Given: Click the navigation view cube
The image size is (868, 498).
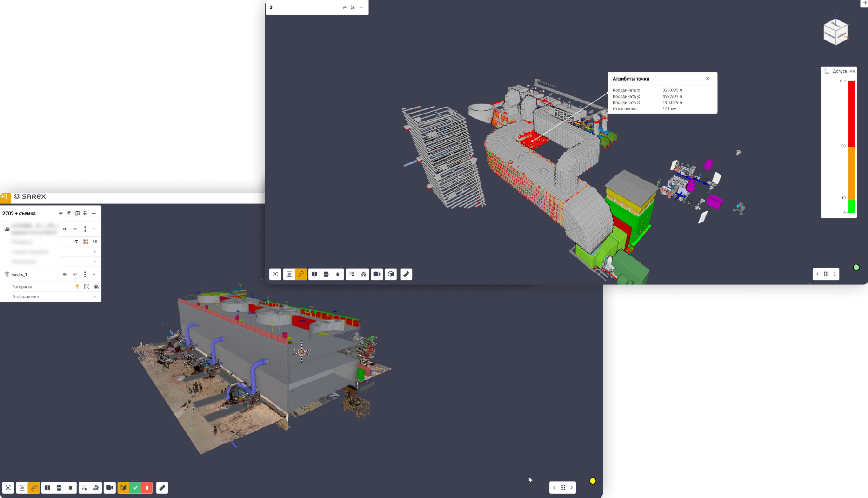Looking at the screenshot, I should pos(835,32).
